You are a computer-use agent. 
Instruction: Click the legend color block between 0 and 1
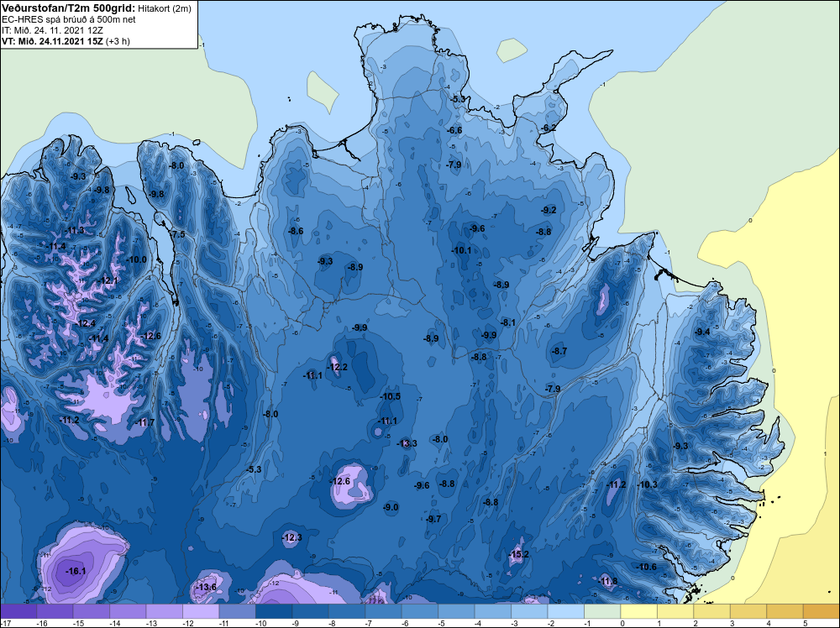pyautogui.click(x=638, y=611)
